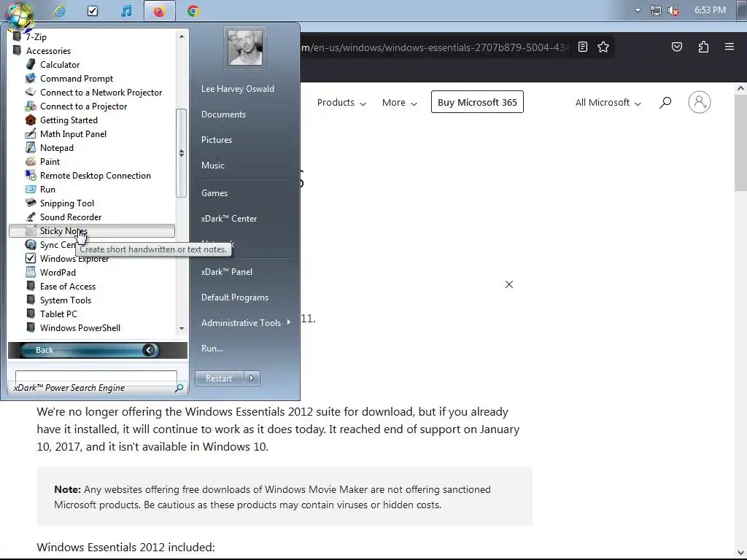Open the All Microsoft dropdown
The height and width of the screenshot is (560, 747).
point(608,102)
